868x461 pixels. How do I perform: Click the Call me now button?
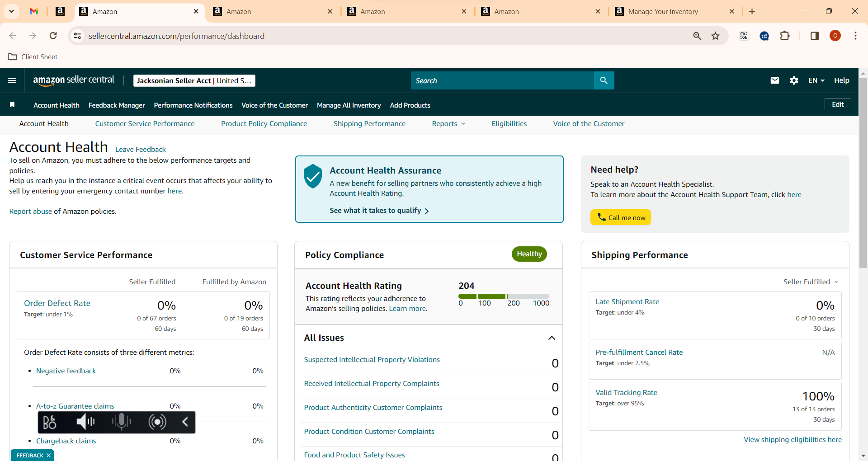click(x=621, y=217)
